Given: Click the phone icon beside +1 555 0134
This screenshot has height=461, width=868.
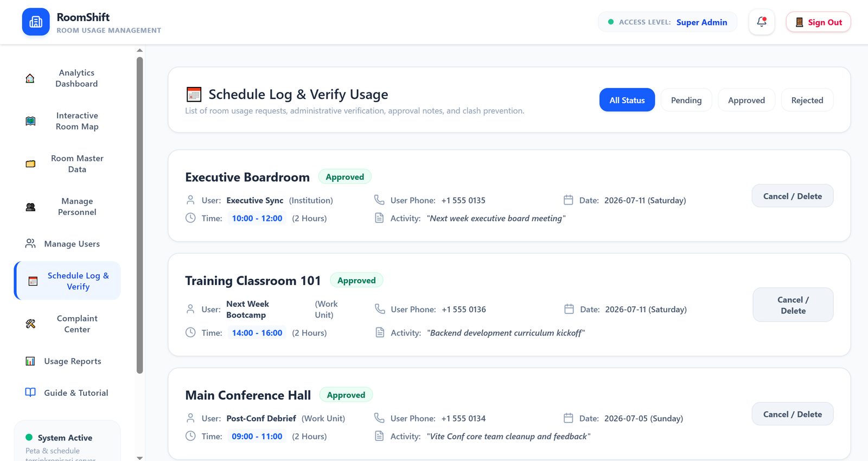Looking at the screenshot, I should tap(379, 418).
